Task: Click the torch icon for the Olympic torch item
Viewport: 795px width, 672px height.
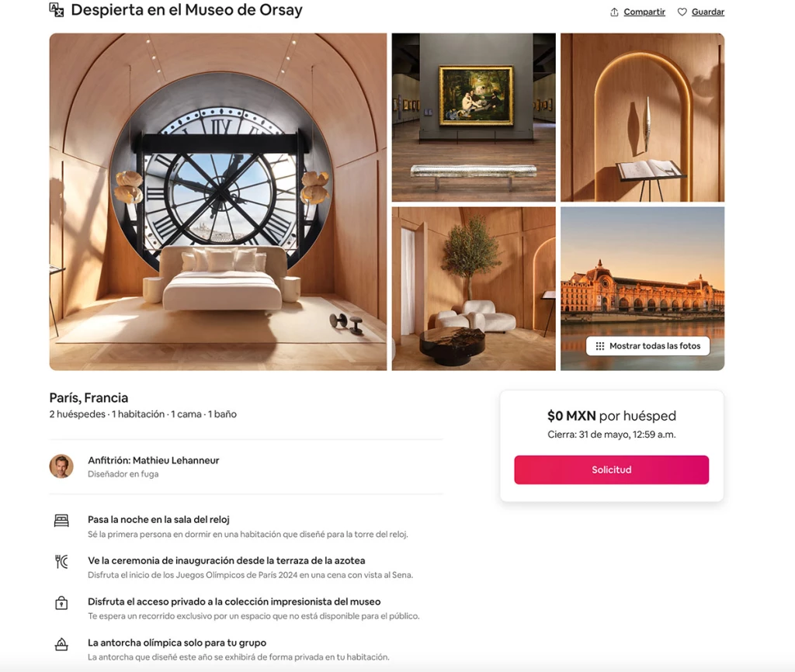Action: tap(61, 644)
